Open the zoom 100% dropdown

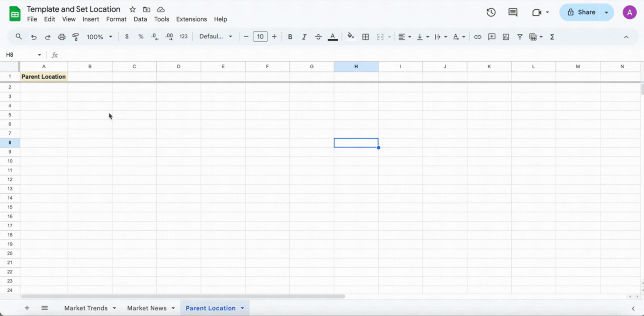[x=100, y=37]
